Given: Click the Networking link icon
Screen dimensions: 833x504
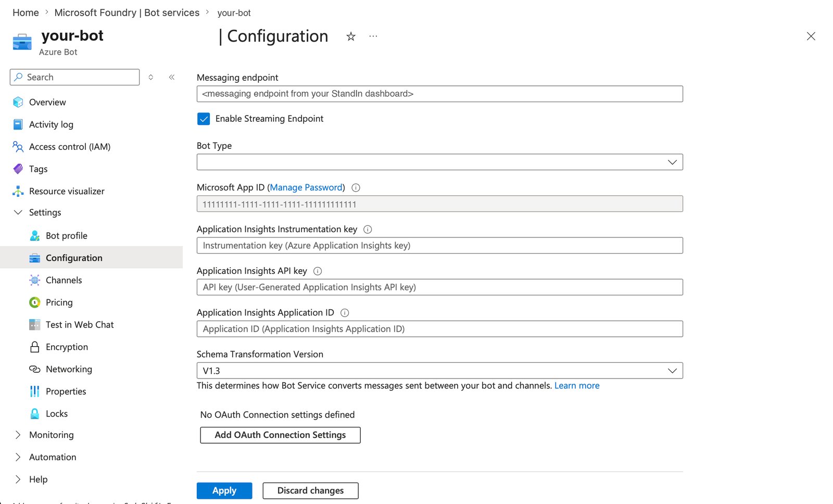Looking at the screenshot, I should (x=35, y=369).
